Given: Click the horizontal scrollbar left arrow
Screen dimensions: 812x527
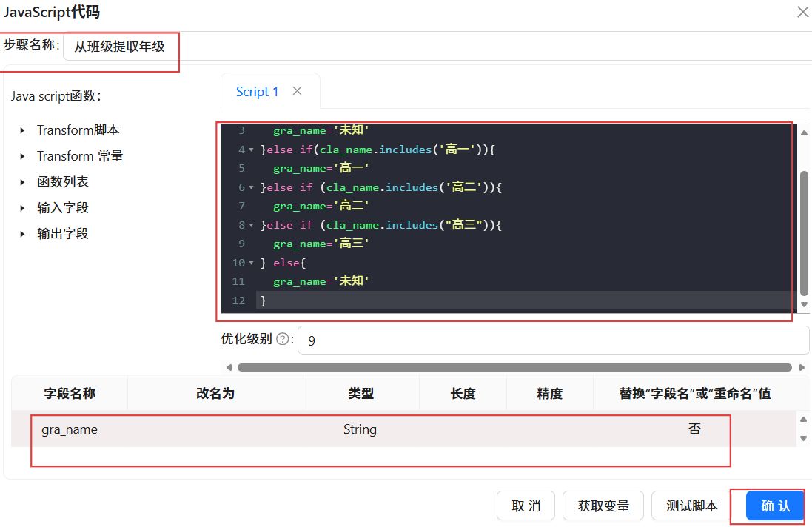Looking at the screenshot, I should click(229, 368).
